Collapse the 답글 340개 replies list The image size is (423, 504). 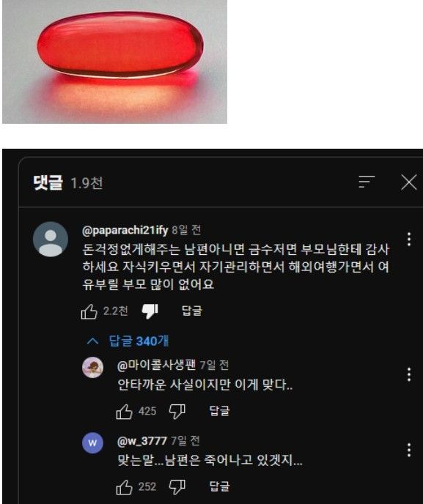point(139,341)
